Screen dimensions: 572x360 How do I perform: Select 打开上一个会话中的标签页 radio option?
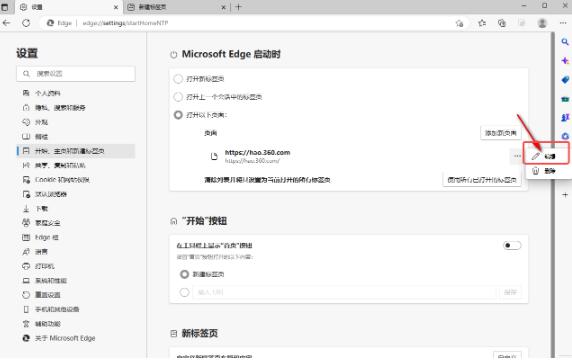click(178, 97)
